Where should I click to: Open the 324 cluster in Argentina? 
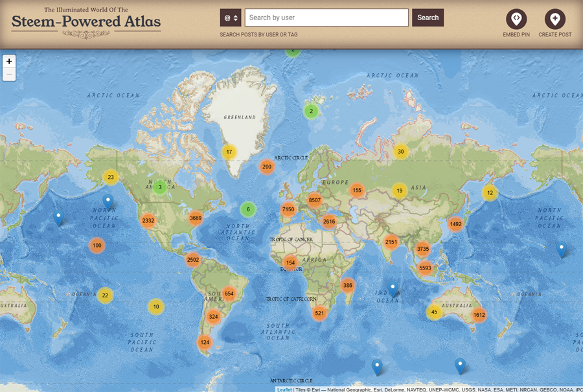[x=213, y=317]
